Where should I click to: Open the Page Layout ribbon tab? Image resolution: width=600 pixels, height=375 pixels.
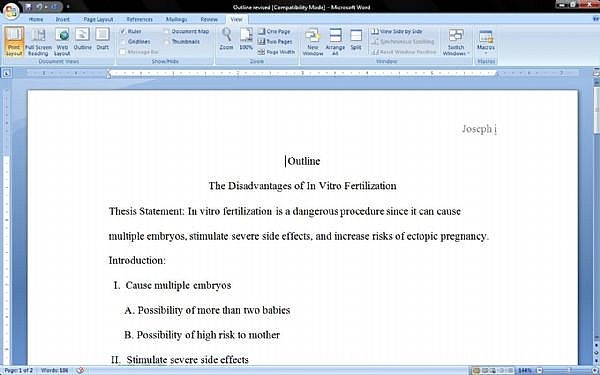[x=98, y=19]
